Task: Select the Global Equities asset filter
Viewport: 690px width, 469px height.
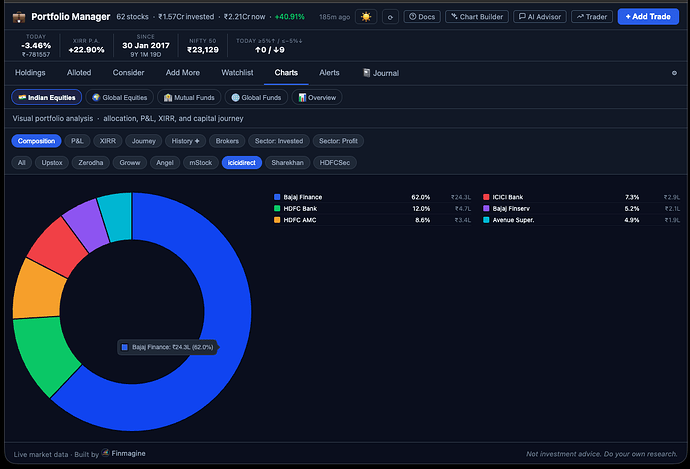Action: [x=120, y=97]
